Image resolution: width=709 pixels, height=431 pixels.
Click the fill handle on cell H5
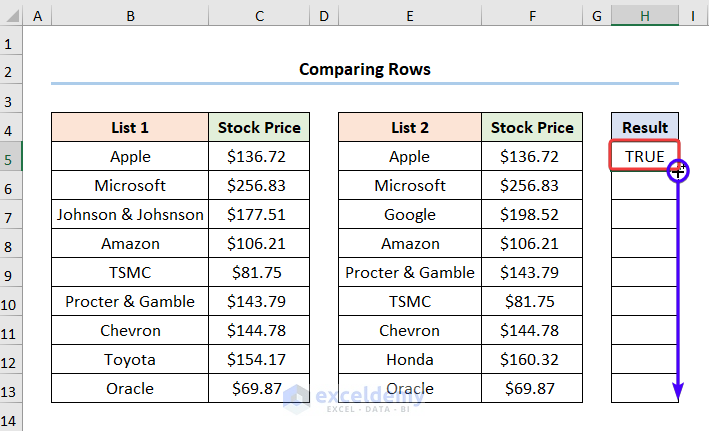tap(678, 170)
